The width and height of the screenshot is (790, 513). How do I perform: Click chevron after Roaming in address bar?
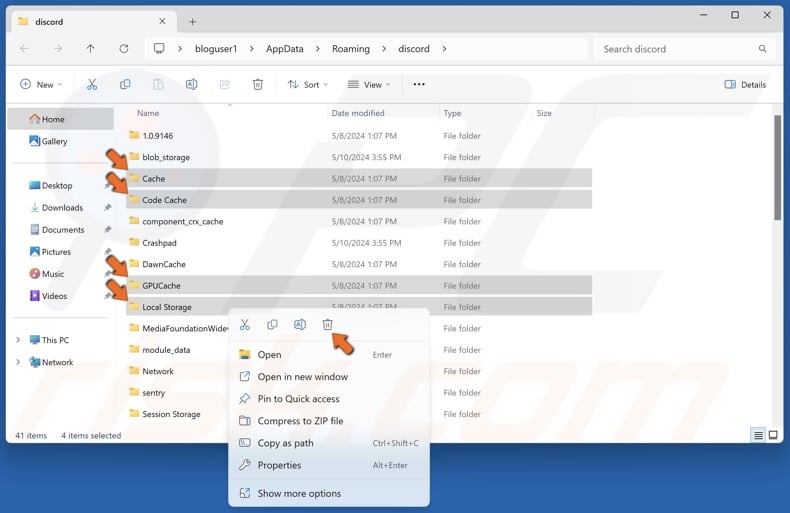click(384, 49)
